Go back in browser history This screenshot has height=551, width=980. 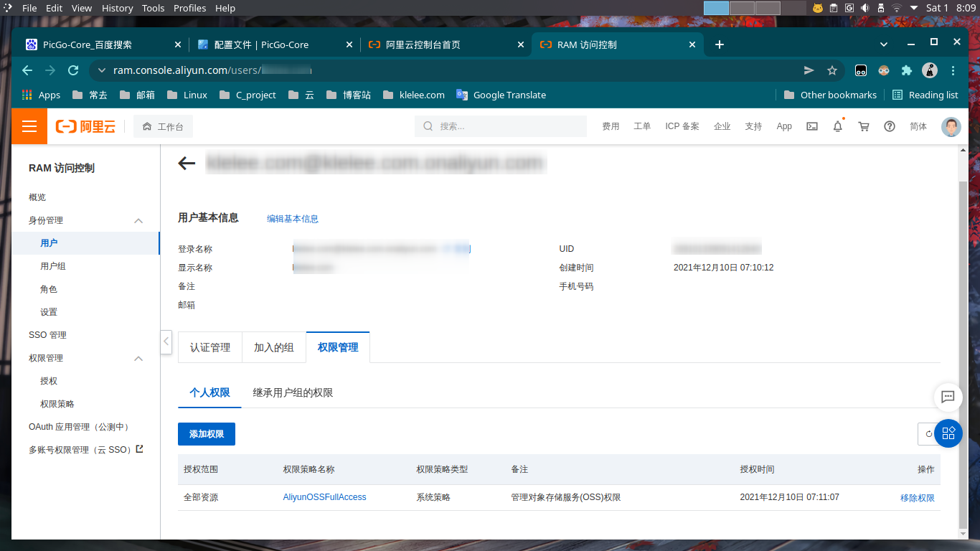pos(27,70)
